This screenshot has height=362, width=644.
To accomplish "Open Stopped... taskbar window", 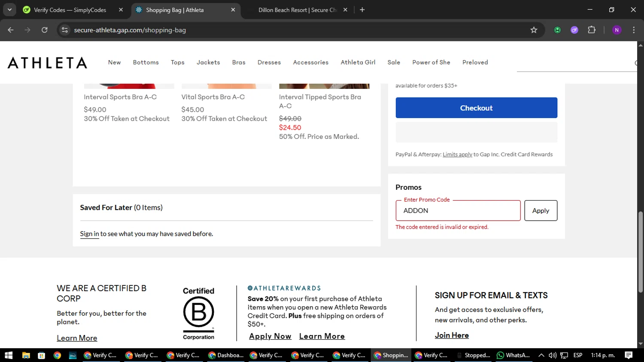I will click(473, 355).
